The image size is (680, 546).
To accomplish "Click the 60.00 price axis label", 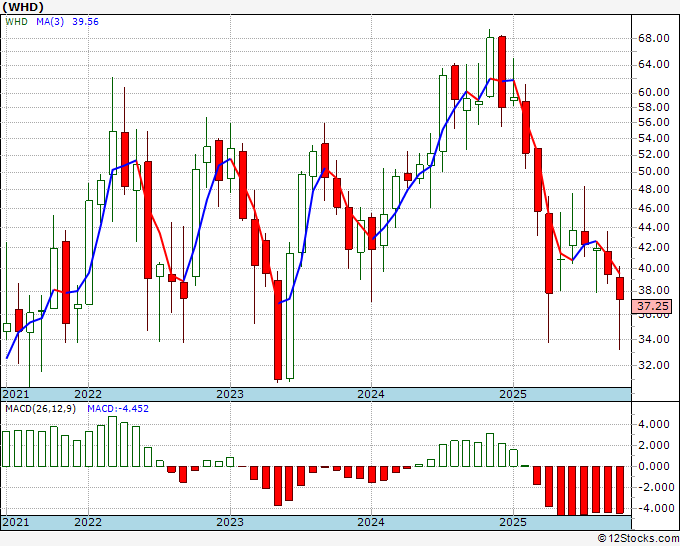I will [654, 92].
